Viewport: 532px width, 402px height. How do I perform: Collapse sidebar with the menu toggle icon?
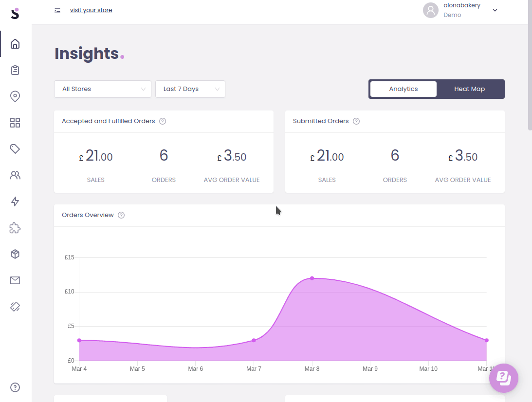[x=57, y=10]
